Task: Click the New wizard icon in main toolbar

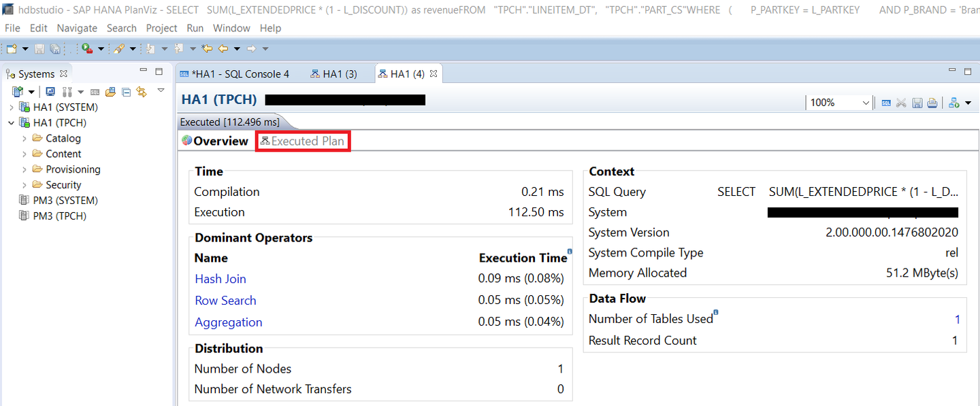Action: click(12, 49)
